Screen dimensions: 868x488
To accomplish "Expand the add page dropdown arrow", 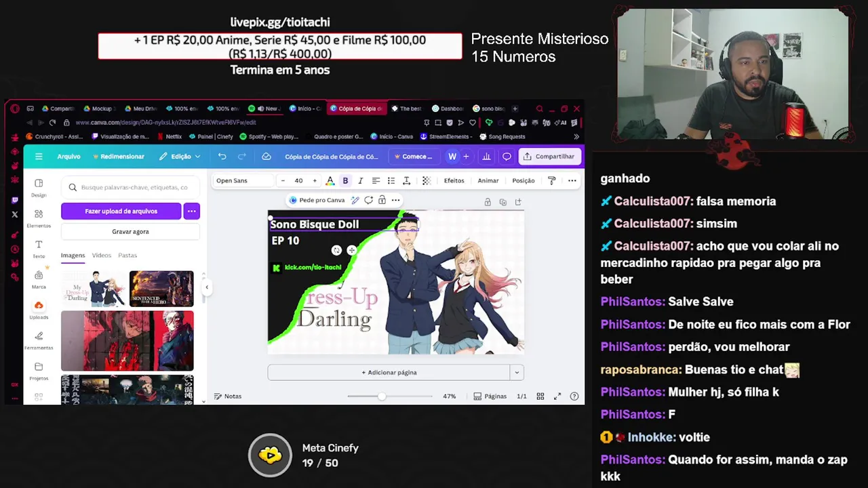I will click(517, 373).
